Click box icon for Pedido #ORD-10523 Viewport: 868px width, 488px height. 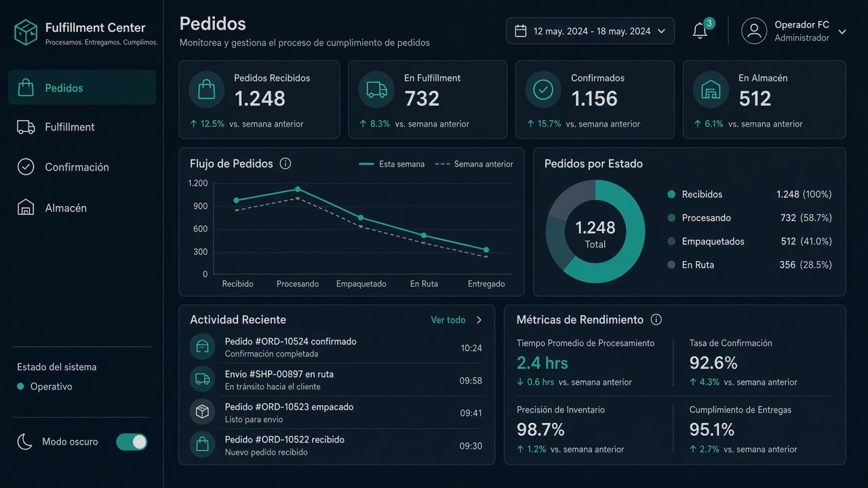pos(202,412)
